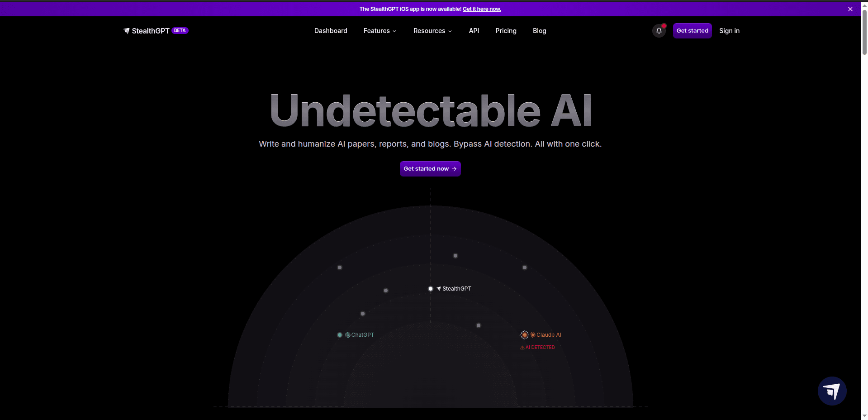This screenshot has height=420, width=868.
Task: Open the Pricing page
Action: pos(506,31)
